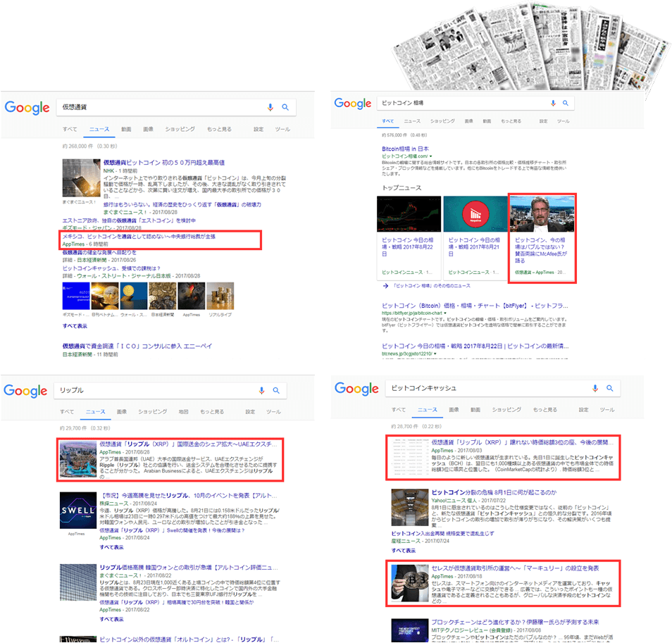Click the microphone icon in the ビットコインキャッシュ search box
Image resolution: width=672 pixels, height=643 pixels.
point(595,388)
